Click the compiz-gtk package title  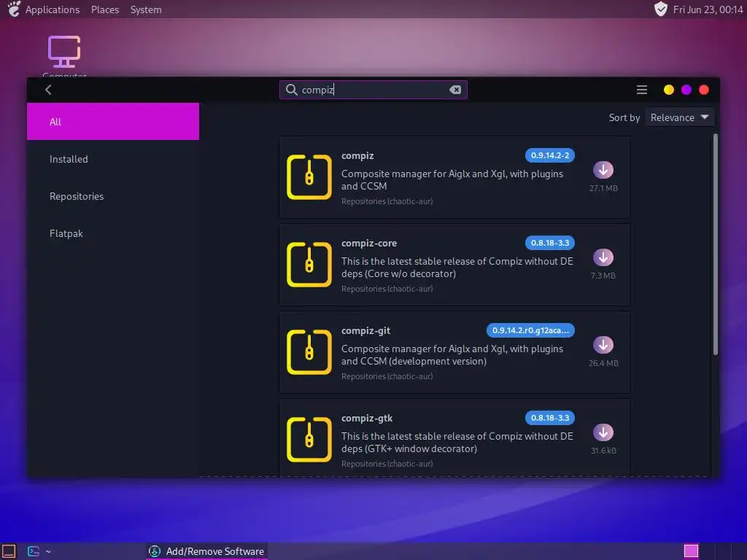point(367,419)
